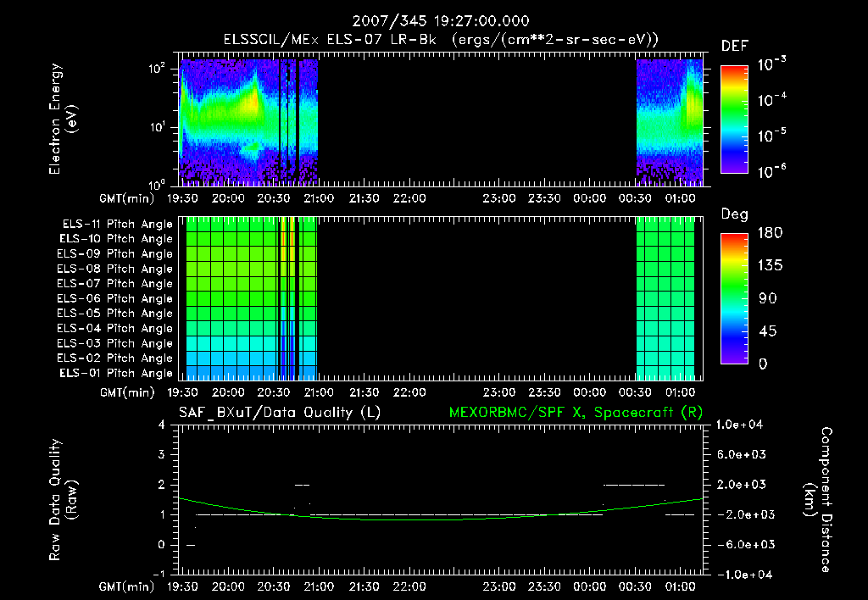Click the green spacecraft orbit curve
The width and height of the screenshot is (868, 600).
click(x=440, y=519)
